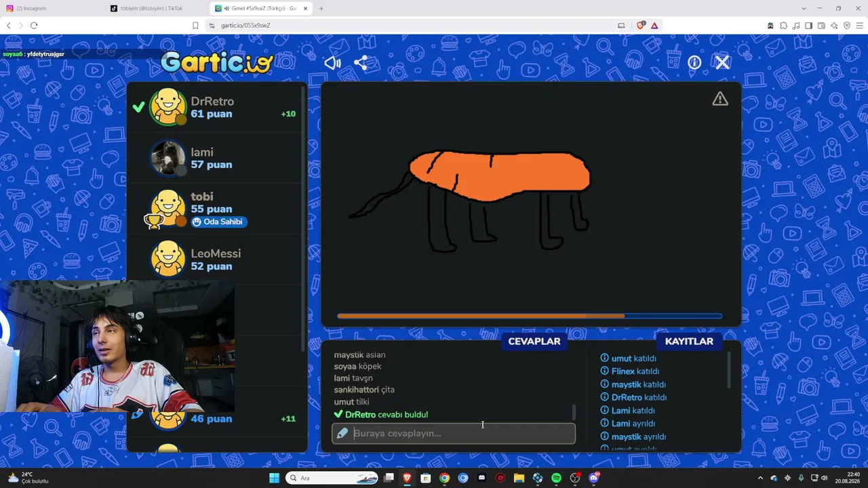The height and width of the screenshot is (488, 868).
Task: Open Task View on the taskbar
Action: coord(389,478)
